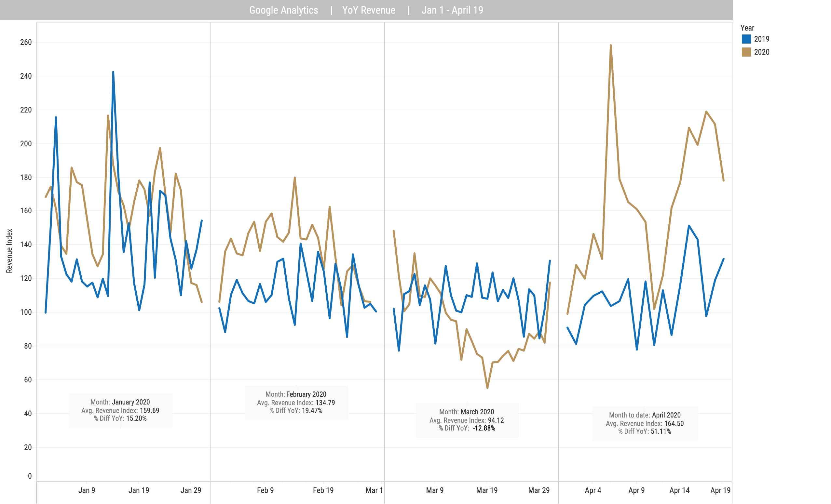Click the 260 y-axis tick label
The height and width of the screenshot is (504, 831).
pos(26,43)
